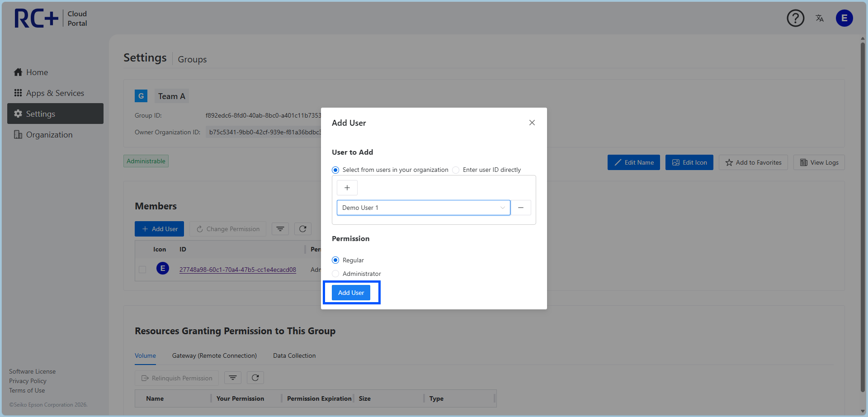Switch to the Volume tab
This screenshot has width=868, height=417.
pos(145,355)
